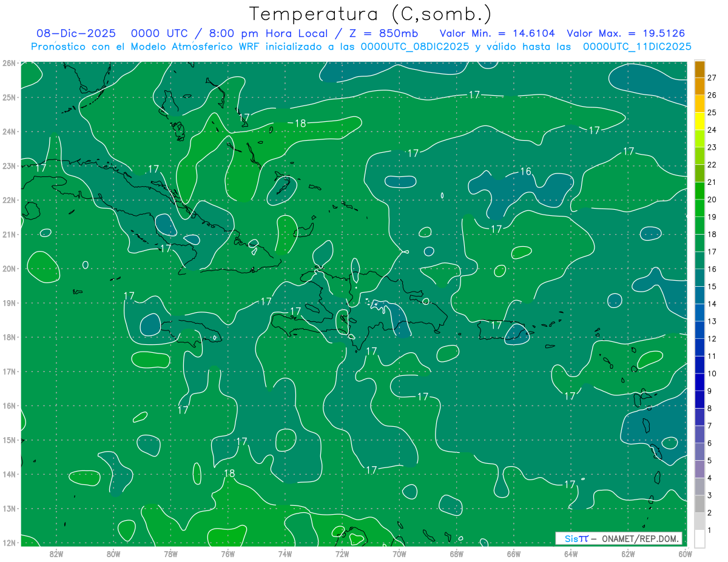The image size is (728, 562).
Task: Click the "20N" latitude axis label
Action: click(9, 269)
